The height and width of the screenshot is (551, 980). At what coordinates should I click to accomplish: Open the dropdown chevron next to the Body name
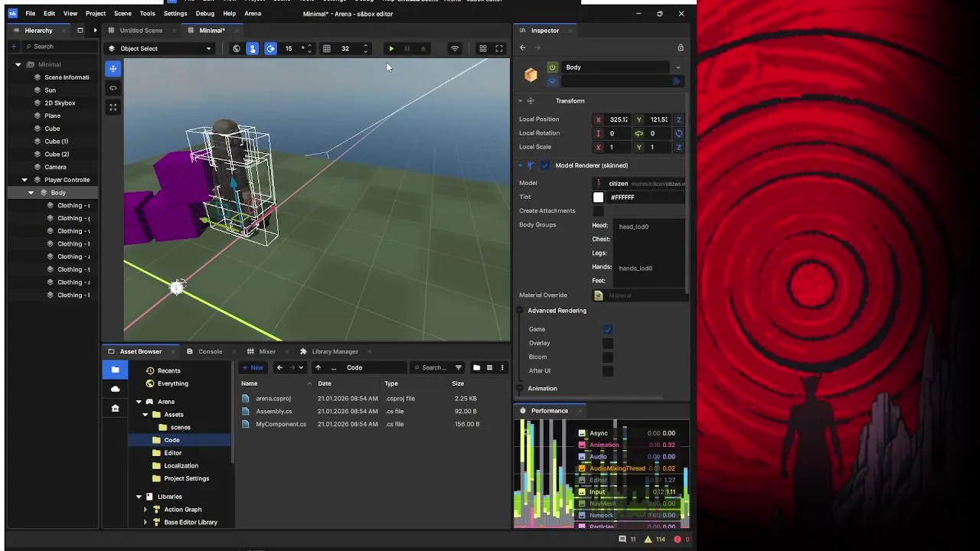tap(678, 67)
